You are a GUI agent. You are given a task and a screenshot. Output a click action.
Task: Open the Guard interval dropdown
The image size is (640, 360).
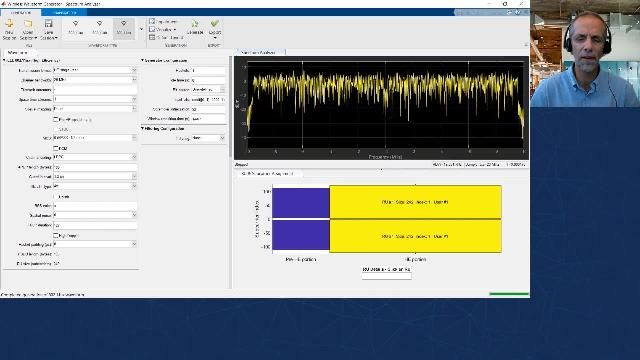(134, 177)
